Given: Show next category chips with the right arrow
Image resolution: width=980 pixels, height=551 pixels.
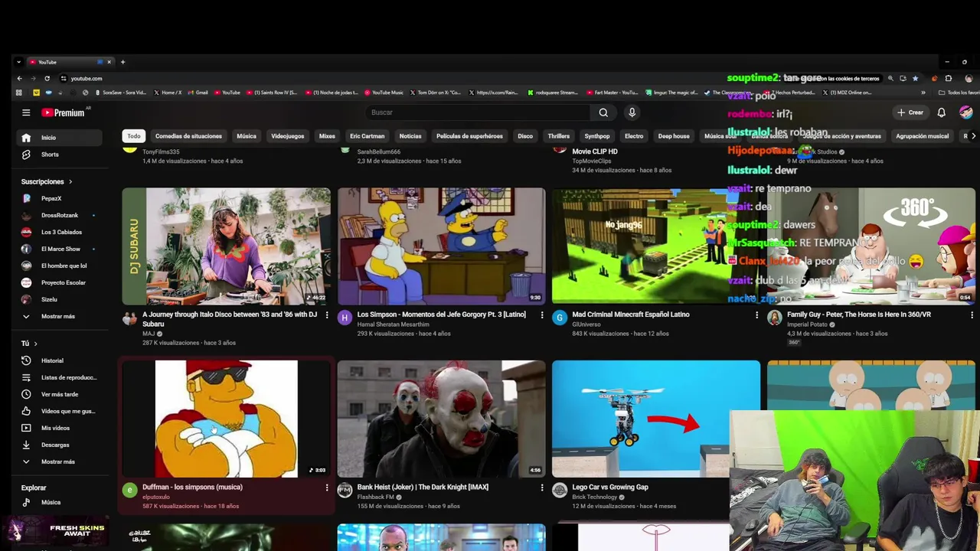Looking at the screenshot, I should (x=973, y=136).
